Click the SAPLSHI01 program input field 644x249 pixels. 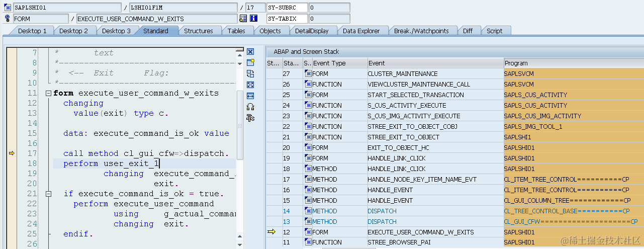[x=67, y=8]
